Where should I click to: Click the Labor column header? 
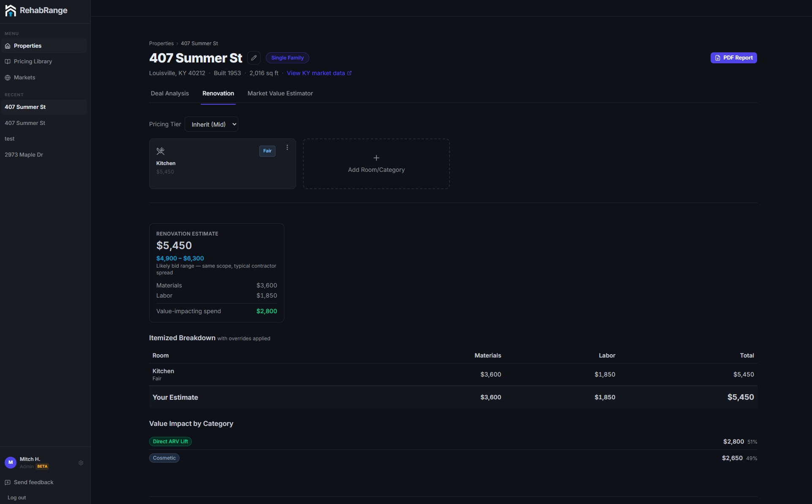607,355
